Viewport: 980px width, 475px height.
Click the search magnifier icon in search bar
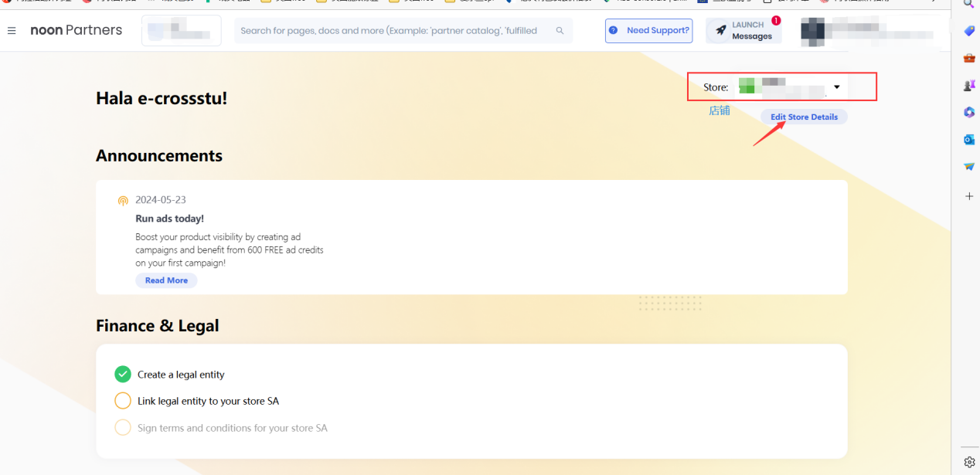[x=560, y=31]
